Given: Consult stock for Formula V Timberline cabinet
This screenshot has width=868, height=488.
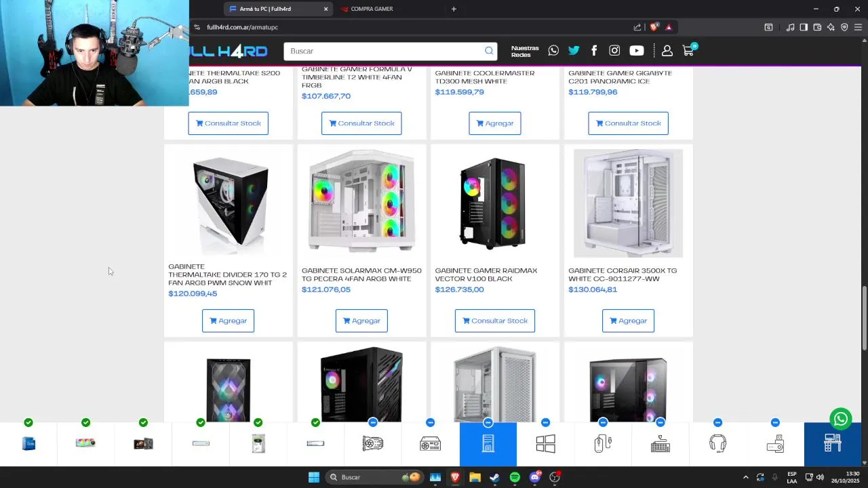Looking at the screenshot, I should coord(361,123).
